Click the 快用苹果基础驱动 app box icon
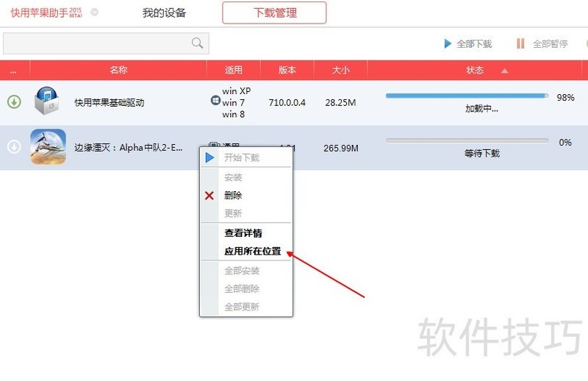This screenshot has width=588, height=381. [46, 101]
